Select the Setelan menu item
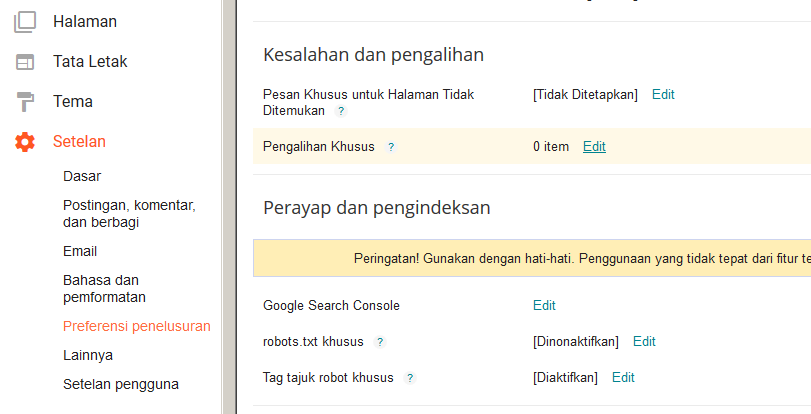 pos(79,141)
